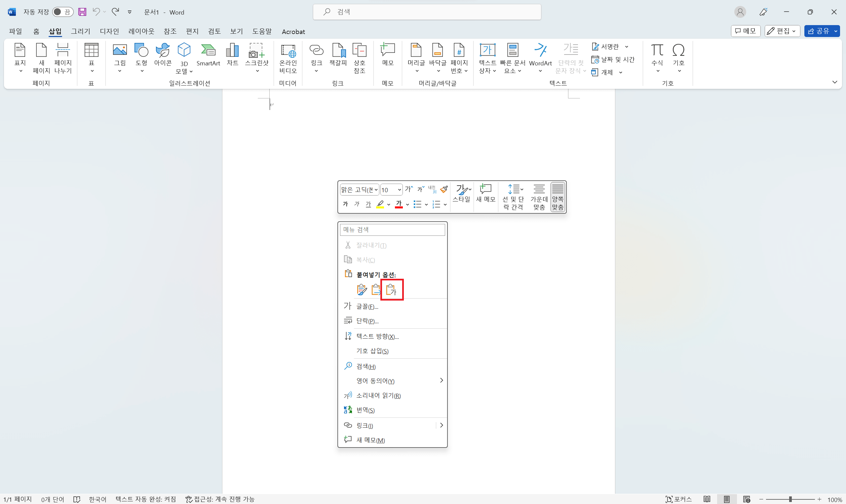This screenshot has width=846, height=504.
Task: Toggle 양쪽 맞춤 justify alignment
Action: tap(558, 197)
